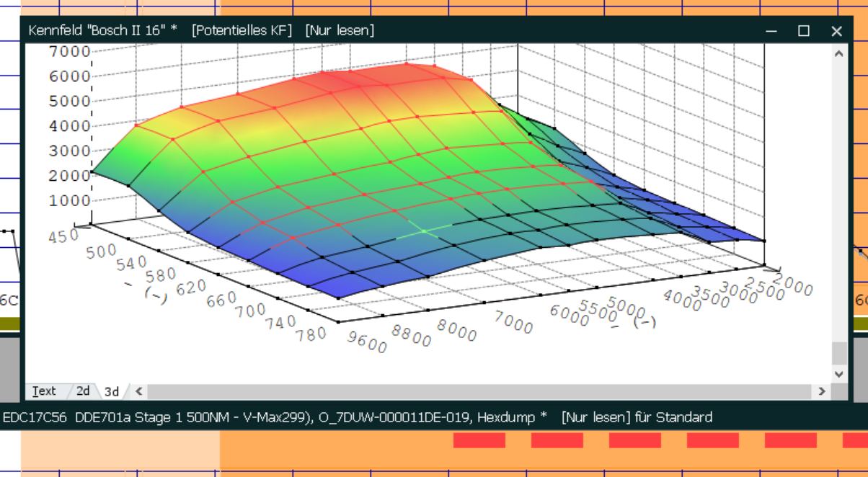The image size is (868, 477).
Task: Click the horizontal scrollbar left arrow
Action: click(x=138, y=391)
